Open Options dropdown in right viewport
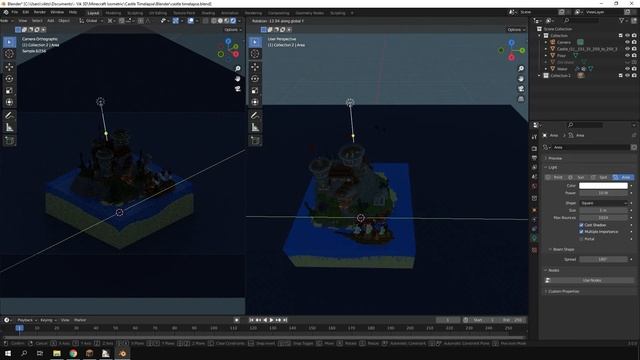The height and width of the screenshot is (360, 640). pos(516,30)
